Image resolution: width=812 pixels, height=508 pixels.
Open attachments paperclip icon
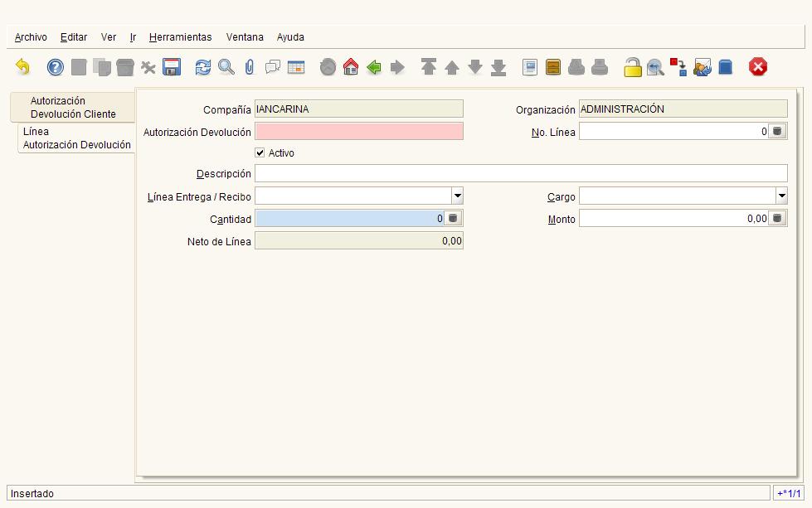click(x=250, y=67)
